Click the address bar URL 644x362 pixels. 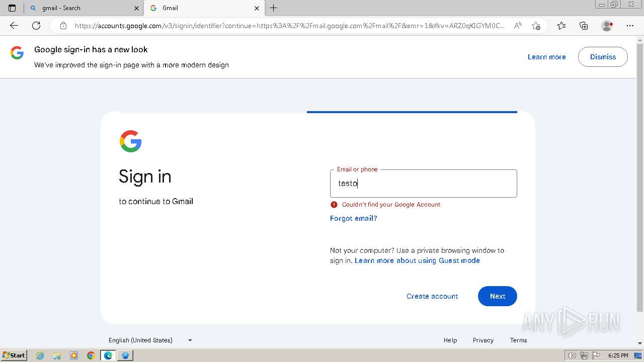(290, 26)
